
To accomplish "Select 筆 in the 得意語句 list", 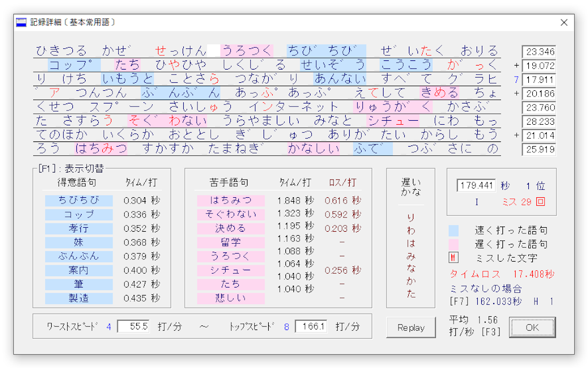I will pyautogui.click(x=79, y=284).
